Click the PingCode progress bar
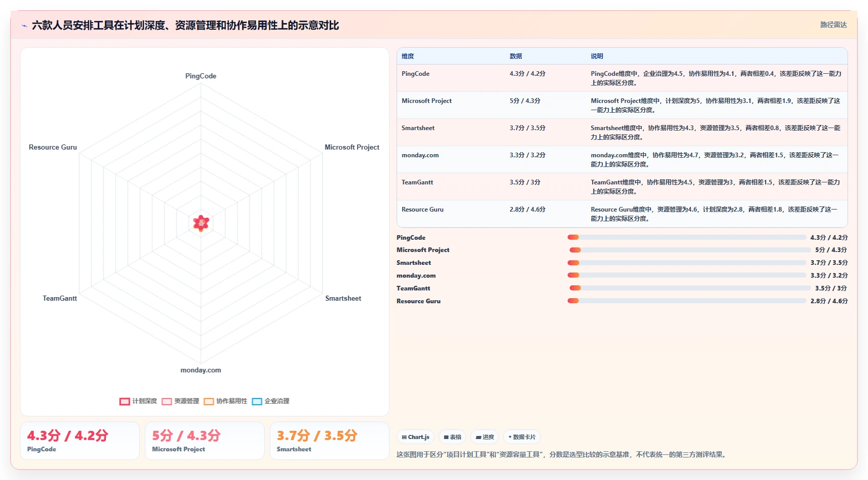The width and height of the screenshot is (868, 480). (687, 237)
